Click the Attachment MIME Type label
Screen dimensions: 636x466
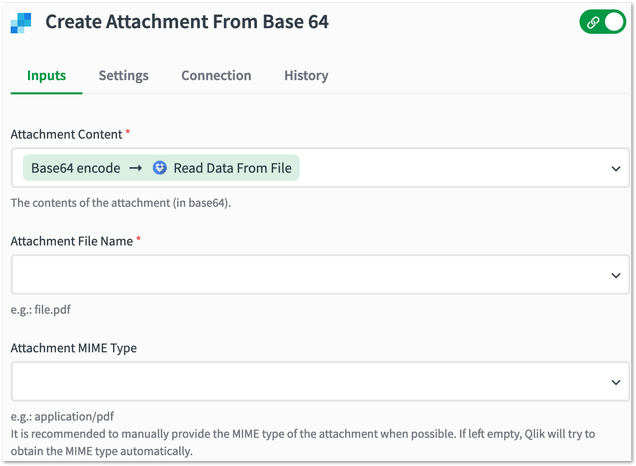pos(74,348)
